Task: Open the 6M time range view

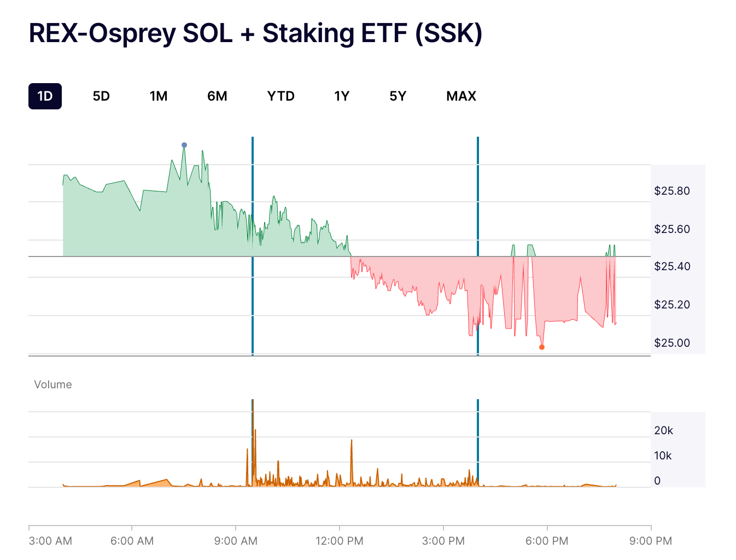Action: [217, 96]
